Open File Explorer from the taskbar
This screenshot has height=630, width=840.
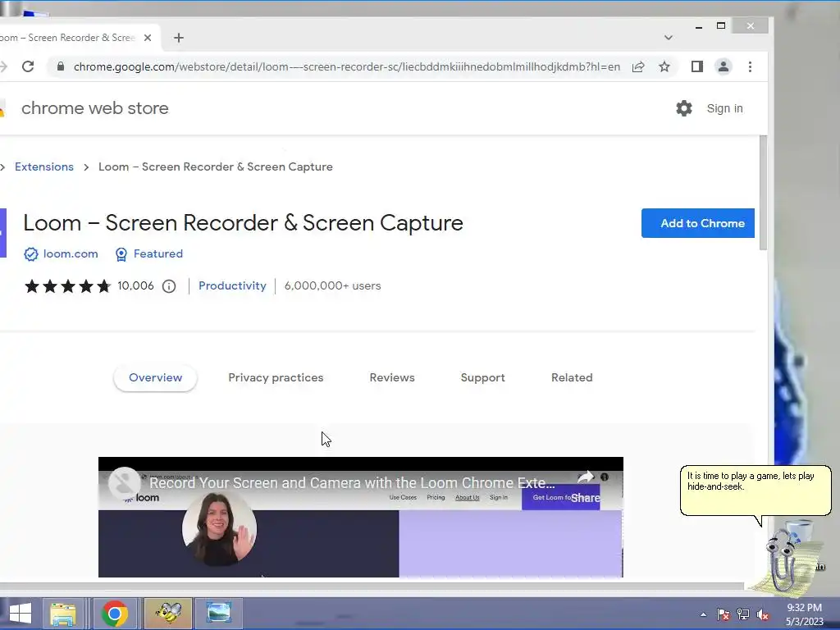coord(62,614)
